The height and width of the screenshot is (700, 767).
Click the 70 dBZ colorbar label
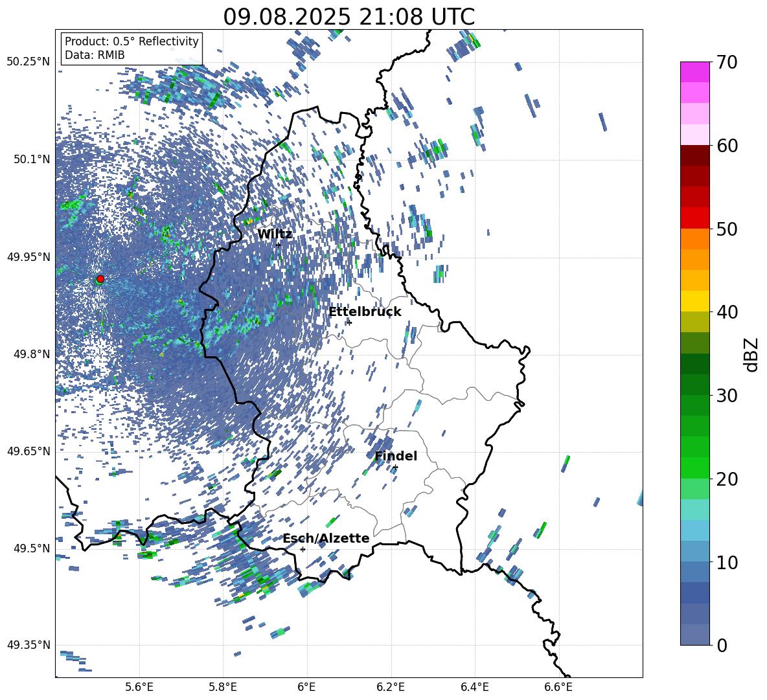[727, 63]
